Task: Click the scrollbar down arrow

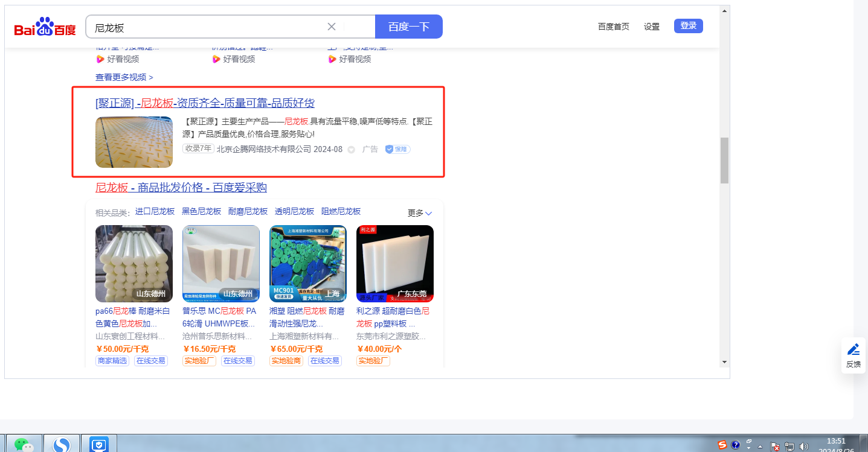Action: [x=724, y=362]
